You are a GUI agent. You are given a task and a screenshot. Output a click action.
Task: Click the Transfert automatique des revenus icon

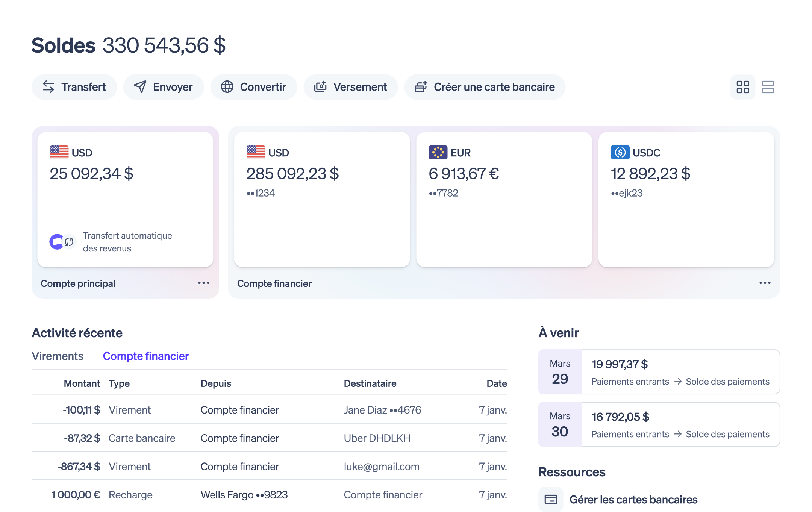click(x=62, y=241)
